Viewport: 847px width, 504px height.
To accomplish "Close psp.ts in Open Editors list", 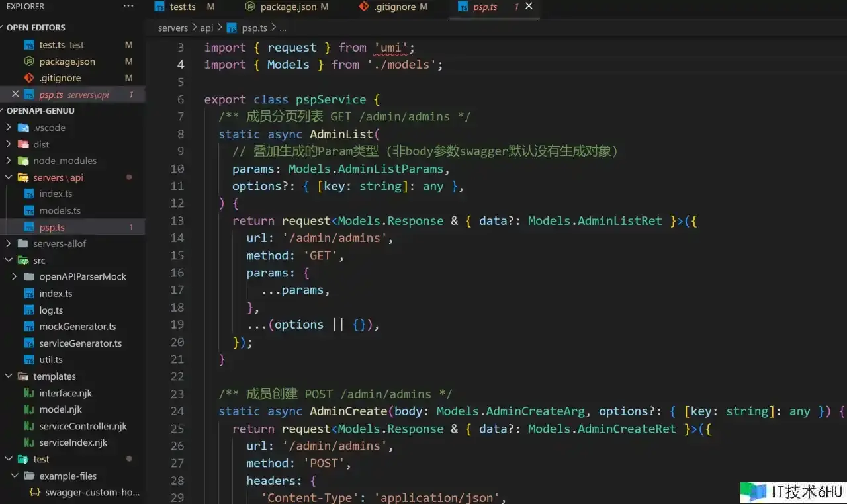I will click(15, 94).
